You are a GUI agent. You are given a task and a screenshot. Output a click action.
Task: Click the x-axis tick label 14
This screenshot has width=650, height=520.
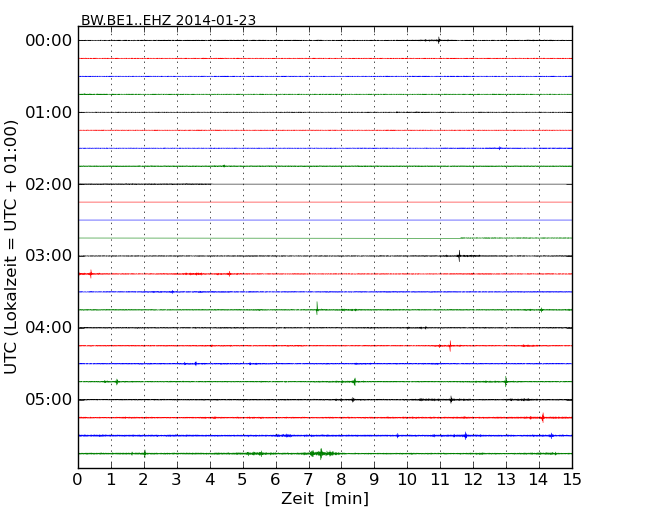pos(539,479)
